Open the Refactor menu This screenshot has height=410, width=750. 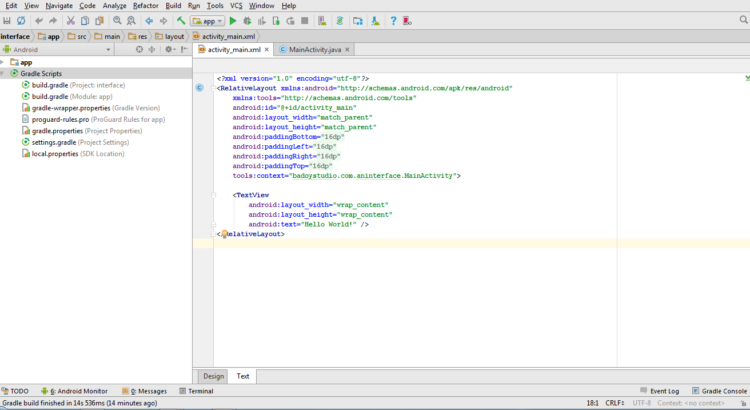[145, 6]
